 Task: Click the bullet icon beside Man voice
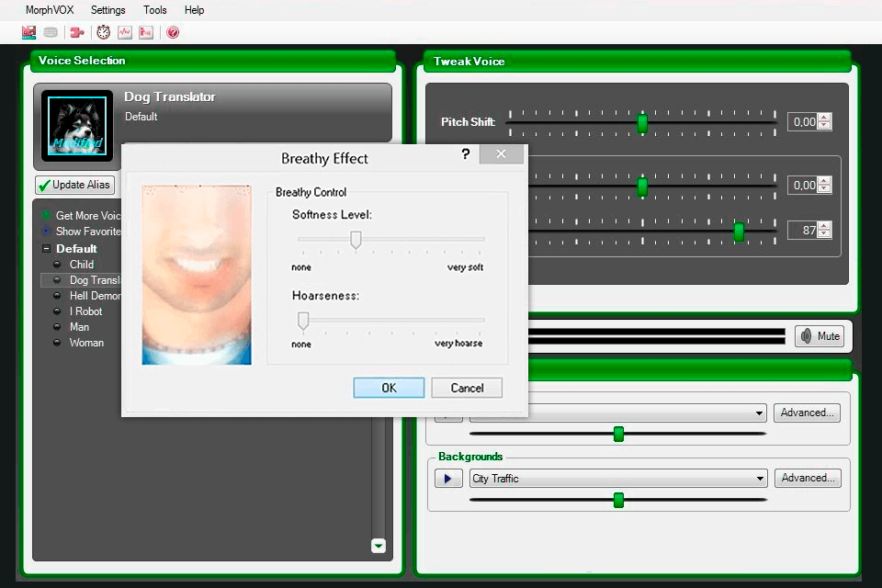pos(57,326)
